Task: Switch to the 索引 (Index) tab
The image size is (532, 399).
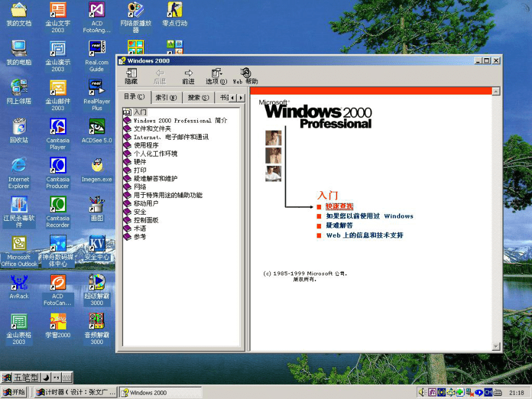Action: pyautogui.click(x=166, y=98)
